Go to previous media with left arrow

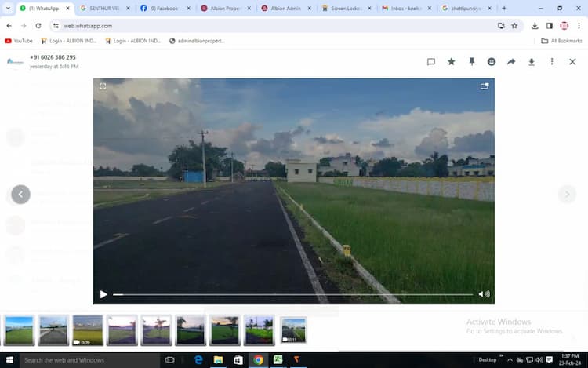(20, 195)
